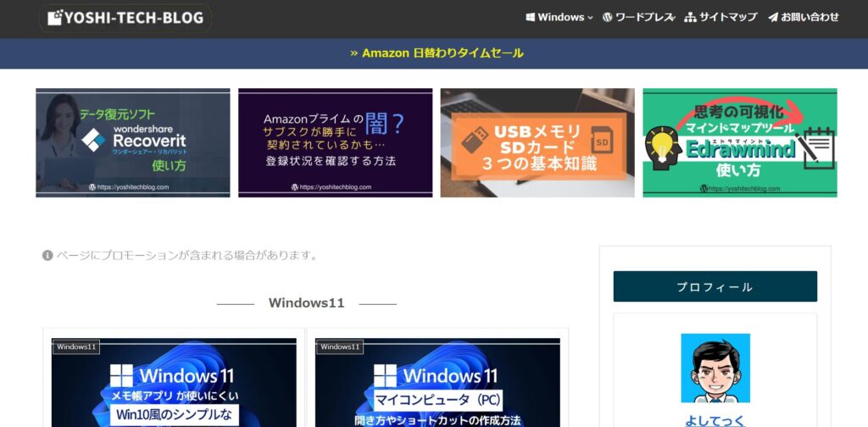868x427 pixels.
Task: Click the ページにプロモーションが含まれる場合があります text
Action: 187,256
